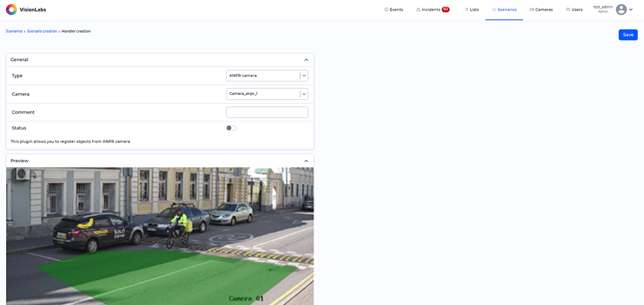Image resolution: width=644 pixels, height=305 pixels.
Task: Open the Camera dropdown showing Camera_anpr_1
Action: (x=267, y=94)
